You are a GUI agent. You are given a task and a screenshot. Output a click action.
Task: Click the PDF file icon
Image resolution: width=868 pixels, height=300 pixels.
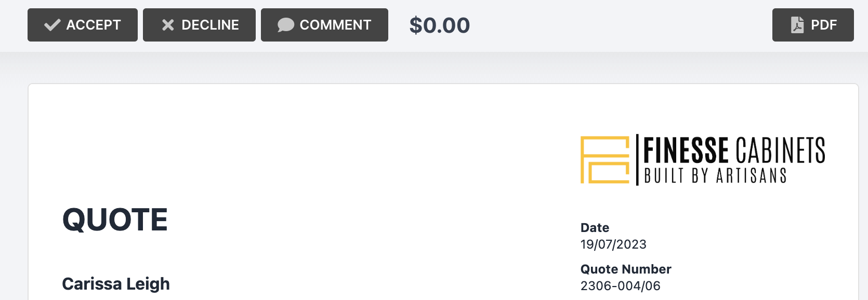click(797, 25)
